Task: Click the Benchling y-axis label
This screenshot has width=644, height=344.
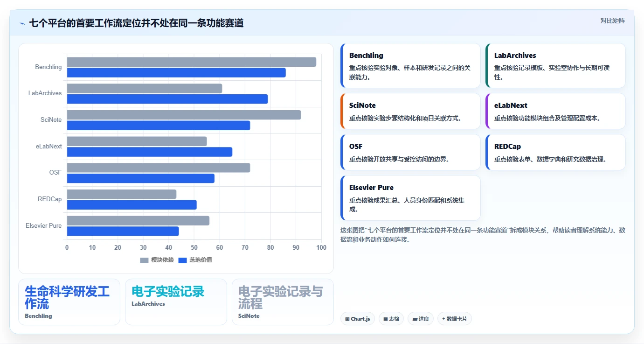Action: (x=48, y=67)
